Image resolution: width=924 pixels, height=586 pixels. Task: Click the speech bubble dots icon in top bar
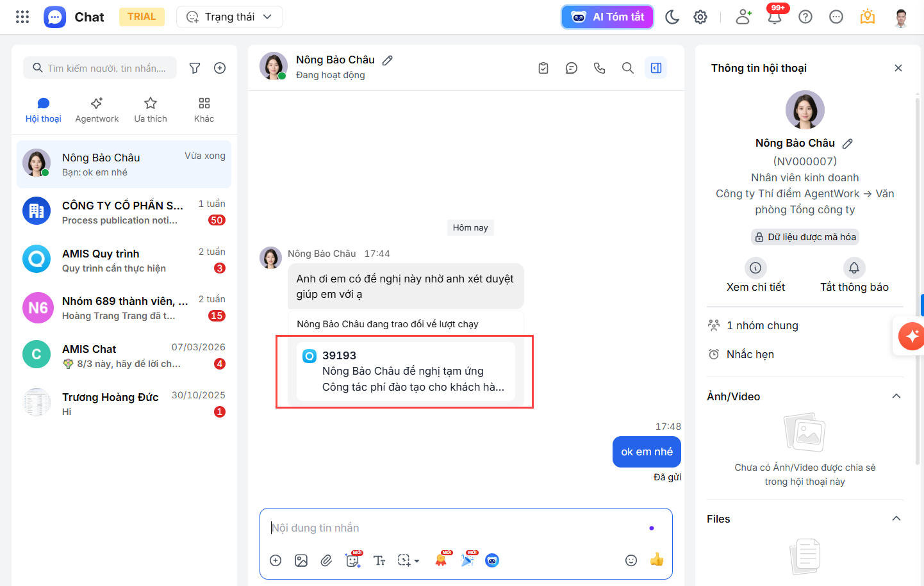pyautogui.click(x=836, y=17)
